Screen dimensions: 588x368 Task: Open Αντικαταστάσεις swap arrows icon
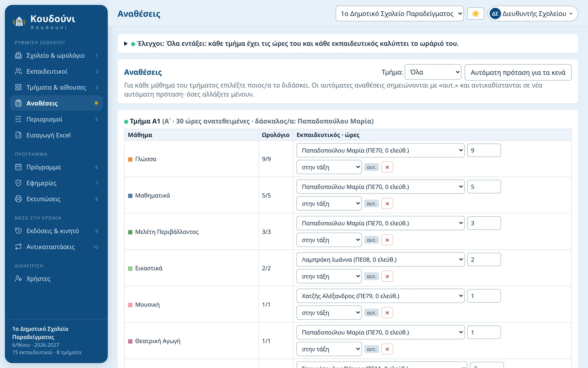coord(18,247)
